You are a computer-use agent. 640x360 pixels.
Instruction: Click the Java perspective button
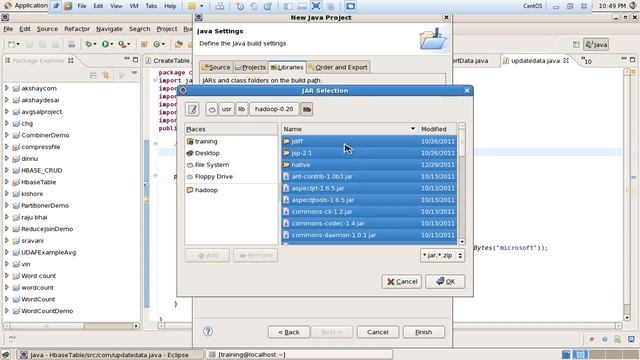(596, 44)
